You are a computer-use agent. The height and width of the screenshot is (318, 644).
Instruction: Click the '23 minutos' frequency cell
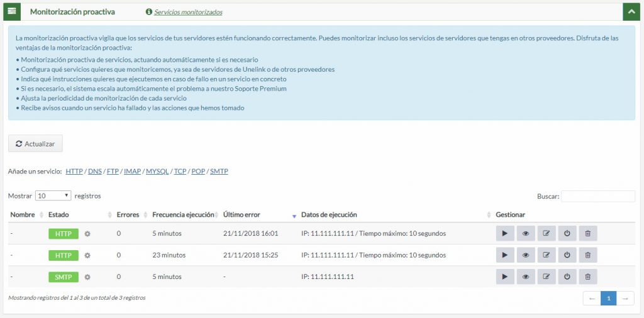tap(169, 255)
